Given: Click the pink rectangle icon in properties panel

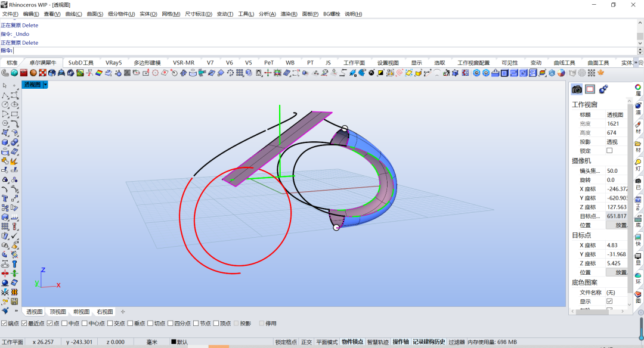Looking at the screenshot, I should click(x=590, y=89).
